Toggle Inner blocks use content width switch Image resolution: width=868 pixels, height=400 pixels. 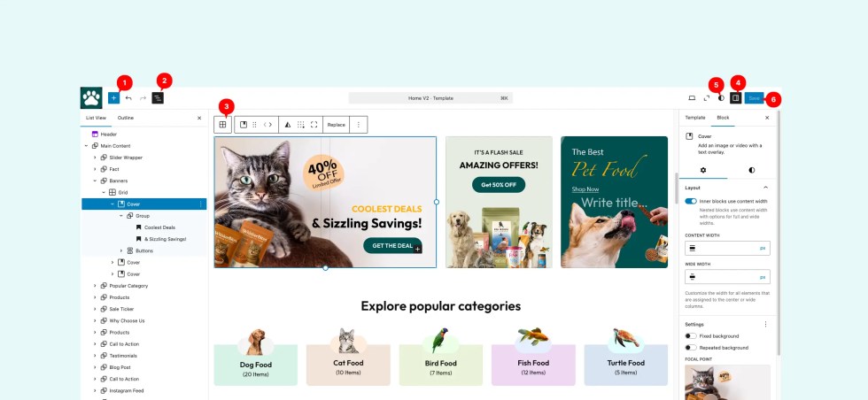(x=690, y=202)
